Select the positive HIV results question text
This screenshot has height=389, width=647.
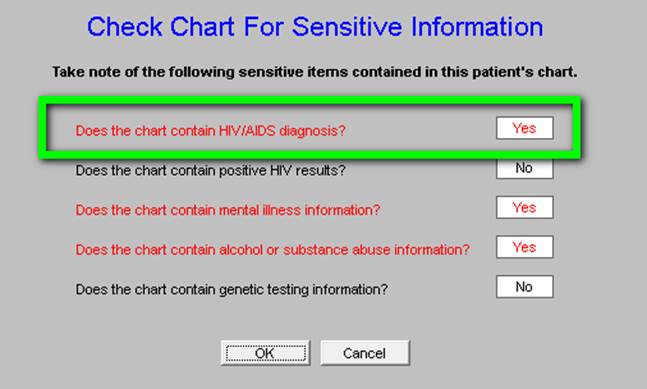click(210, 170)
